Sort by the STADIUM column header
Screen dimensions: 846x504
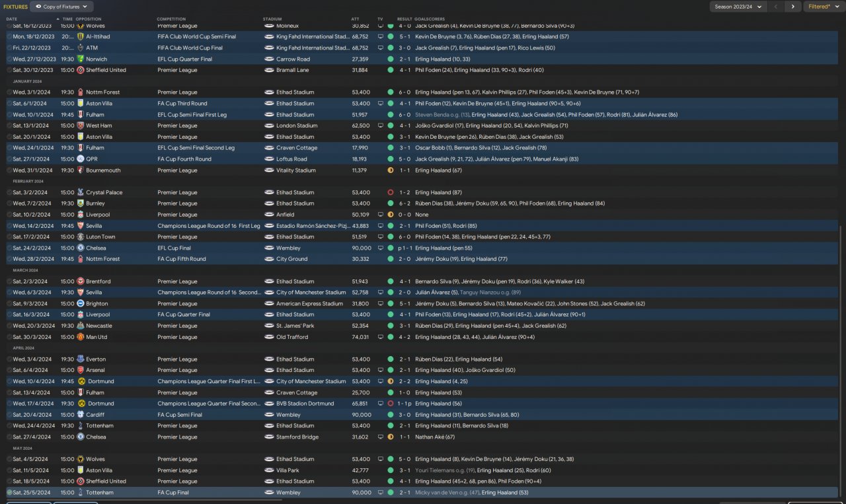pyautogui.click(x=272, y=19)
